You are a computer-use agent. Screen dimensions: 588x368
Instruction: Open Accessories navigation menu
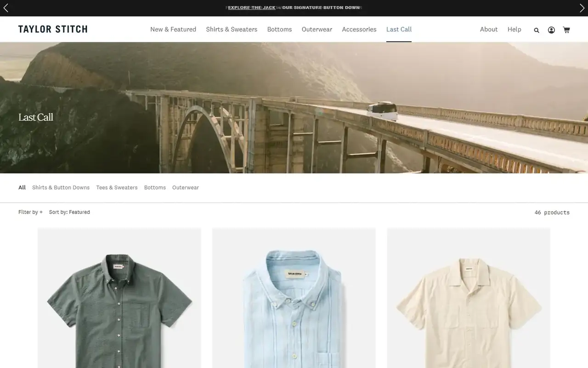click(359, 29)
